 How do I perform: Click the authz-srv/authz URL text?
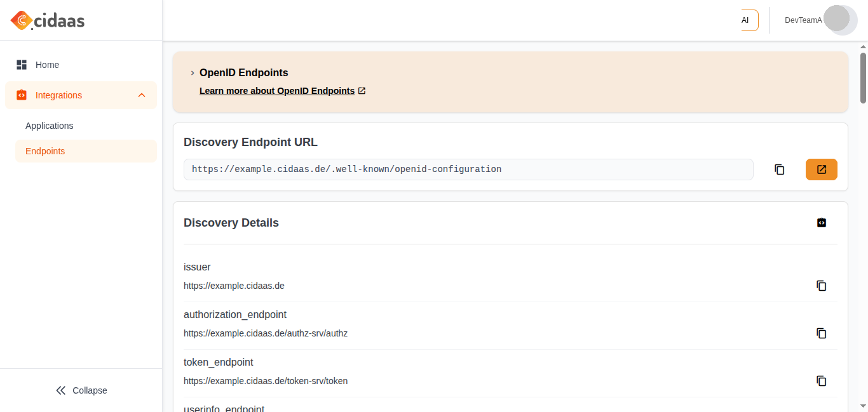(x=266, y=333)
